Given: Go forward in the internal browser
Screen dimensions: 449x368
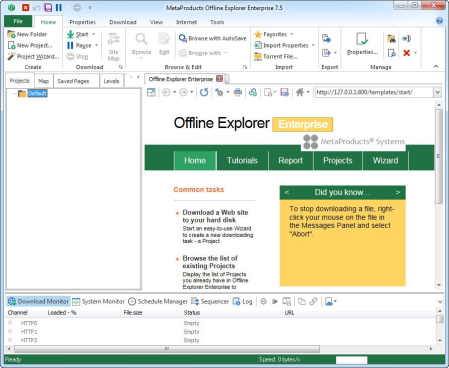Looking at the screenshot, I should [x=183, y=92].
